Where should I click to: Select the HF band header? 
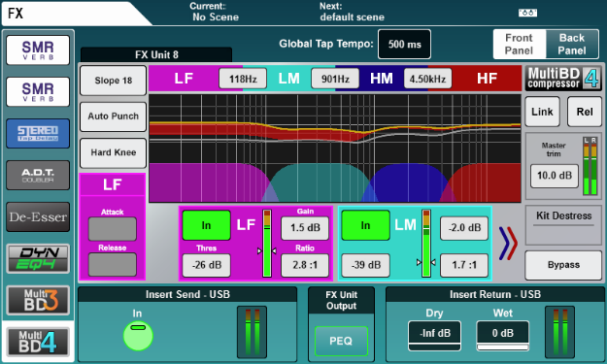pos(487,79)
